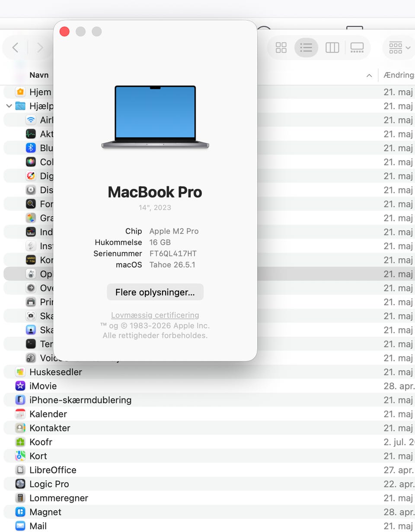Click the macOS version Tahoe 26.5.1
This screenshot has width=415, height=532.
pyautogui.click(x=172, y=265)
